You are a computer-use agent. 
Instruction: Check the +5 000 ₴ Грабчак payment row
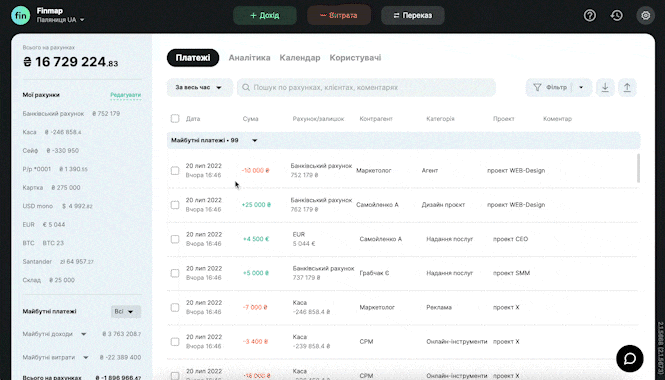[175, 273]
